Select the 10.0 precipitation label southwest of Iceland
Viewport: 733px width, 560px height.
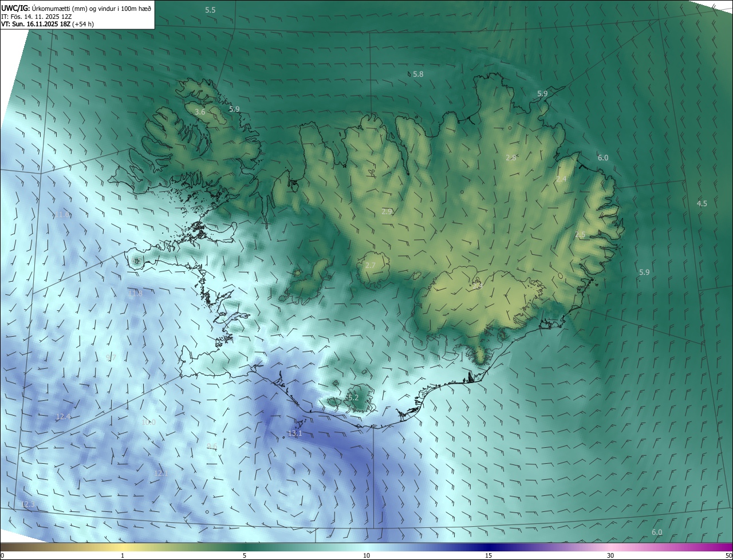tap(148, 422)
